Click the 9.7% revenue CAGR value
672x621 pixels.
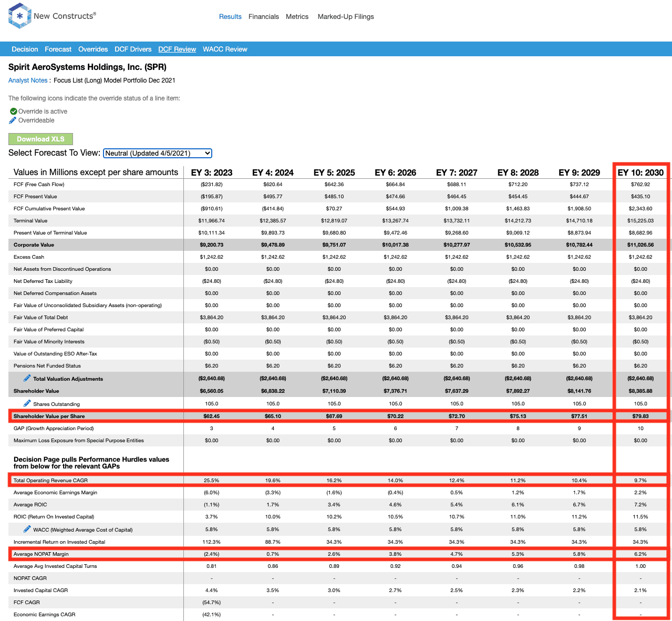pyautogui.click(x=640, y=481)
